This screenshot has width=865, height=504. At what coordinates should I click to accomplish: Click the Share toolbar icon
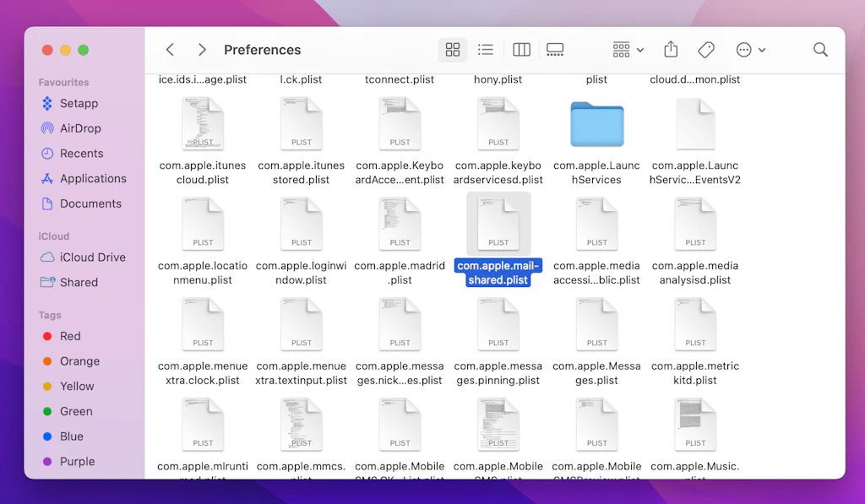[x=671, y=49]
